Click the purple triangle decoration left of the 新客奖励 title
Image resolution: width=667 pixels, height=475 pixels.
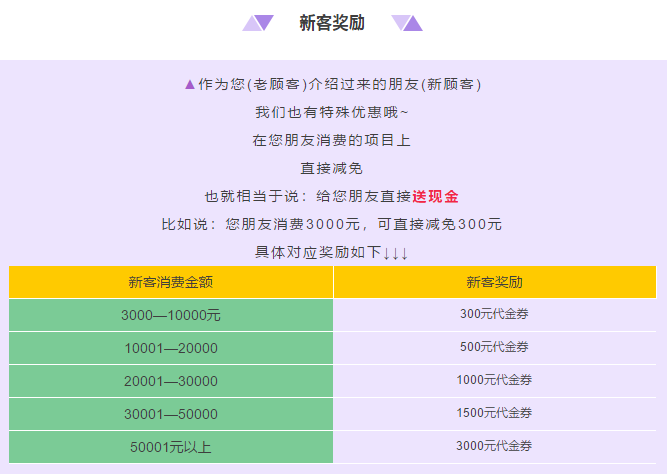click(x=258, y=23)
